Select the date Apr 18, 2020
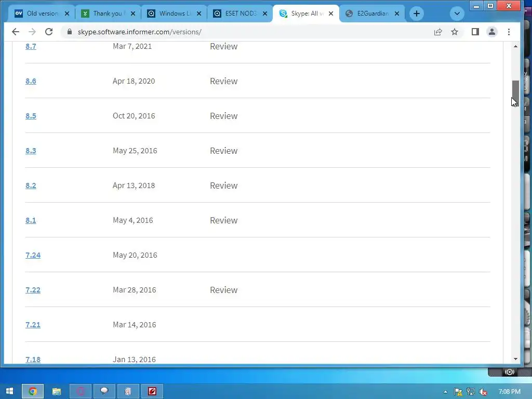This screenshot has width=532, height=399. pyautogui.click(x=134, y=81)
